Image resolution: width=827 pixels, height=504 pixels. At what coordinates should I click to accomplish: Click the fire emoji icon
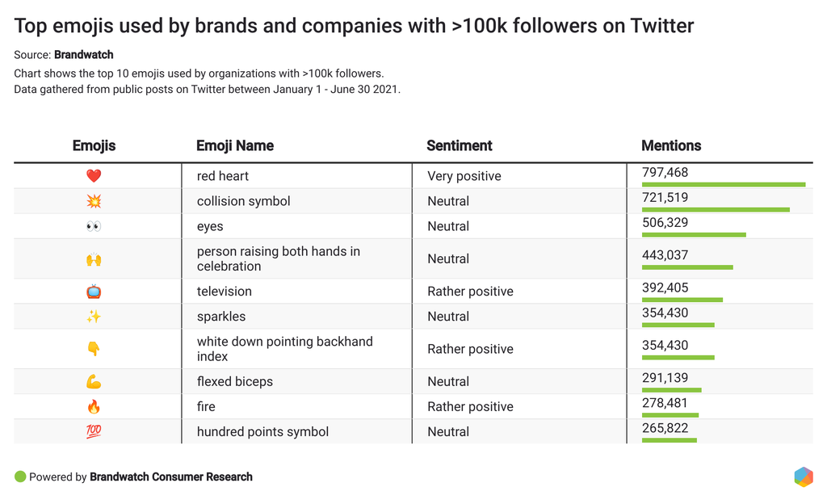tap(94, 406)
